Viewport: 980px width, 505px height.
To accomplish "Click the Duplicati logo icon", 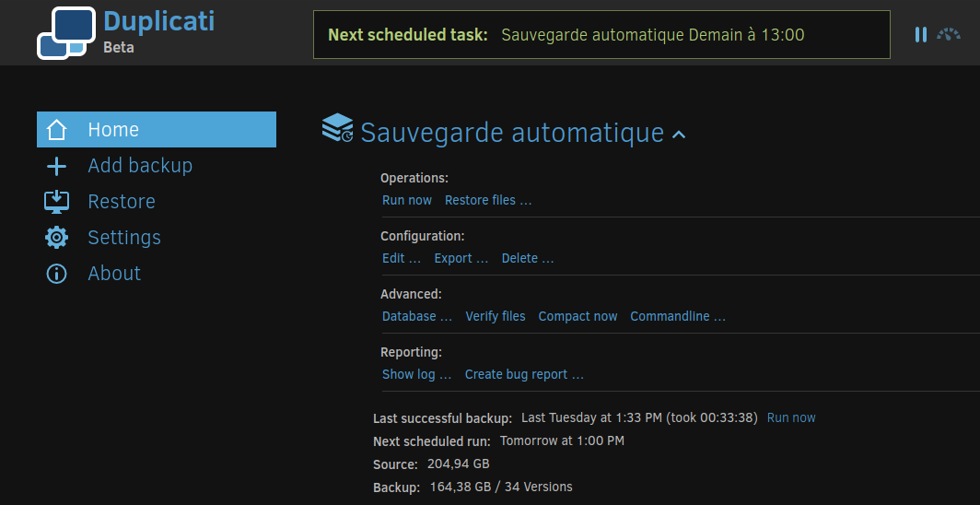I will (x=66, y=33).
